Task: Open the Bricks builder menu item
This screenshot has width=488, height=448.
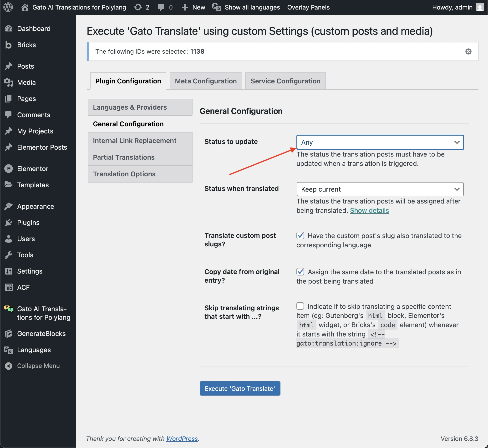Action: (x=26, y=45)
